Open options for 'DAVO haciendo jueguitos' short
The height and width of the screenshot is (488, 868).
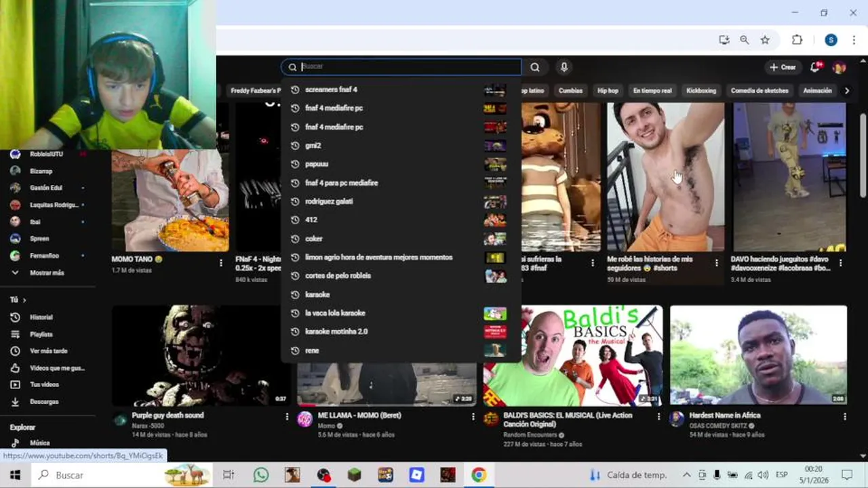click(x=840, y=262)
